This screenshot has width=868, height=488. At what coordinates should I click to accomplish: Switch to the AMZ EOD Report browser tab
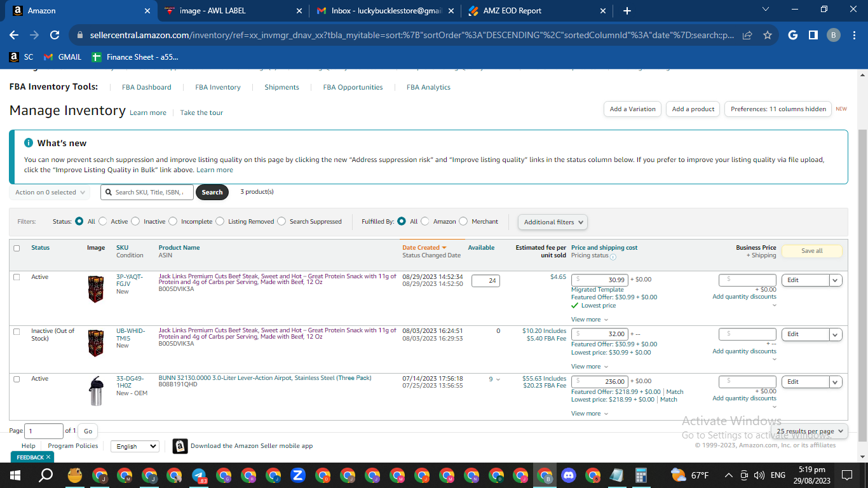tap(537, 11)
